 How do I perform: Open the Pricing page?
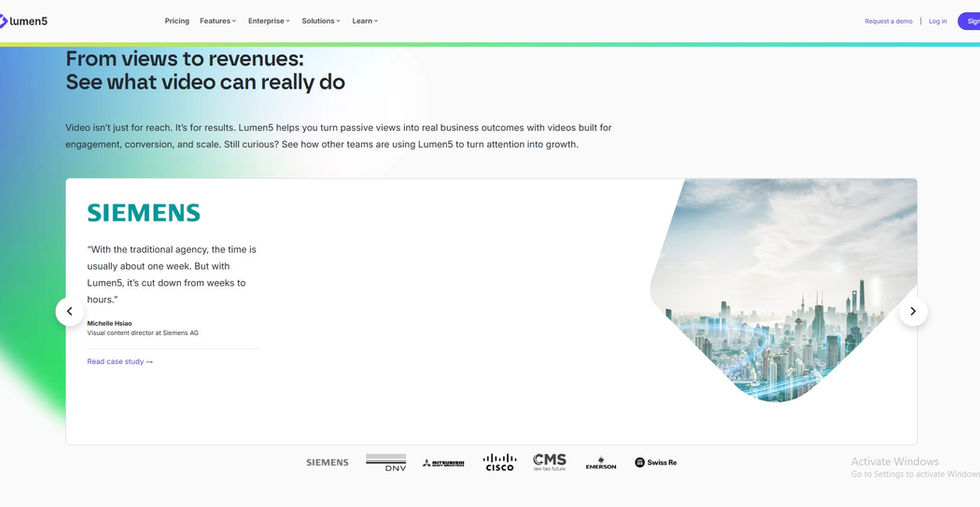(x=177, y=21)
